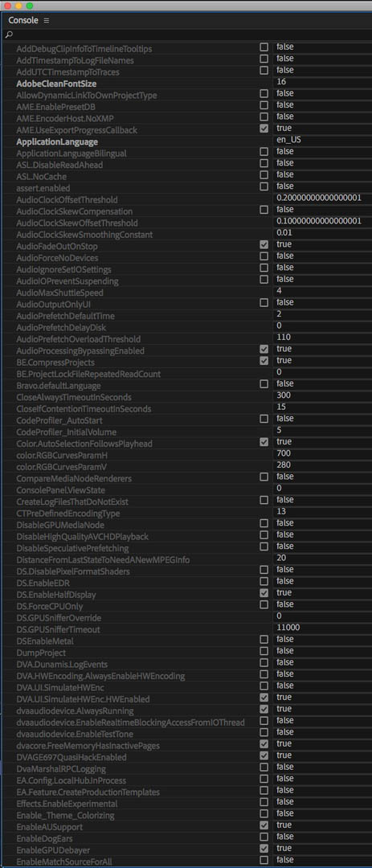372x868 pixels.
Task: Uncheck AudioProcessingBypassingEnabled checkbox
Action: [x=264, y=349]
